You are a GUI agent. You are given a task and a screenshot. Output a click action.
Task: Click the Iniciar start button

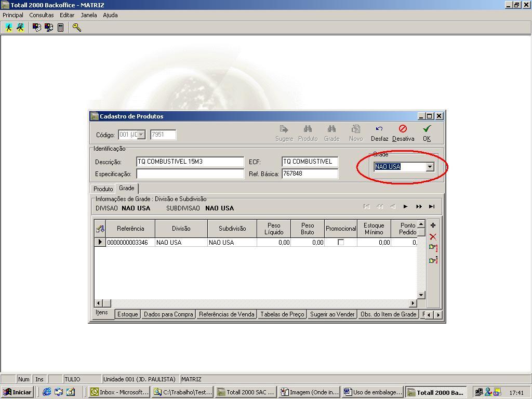click(x=17, y=392)
